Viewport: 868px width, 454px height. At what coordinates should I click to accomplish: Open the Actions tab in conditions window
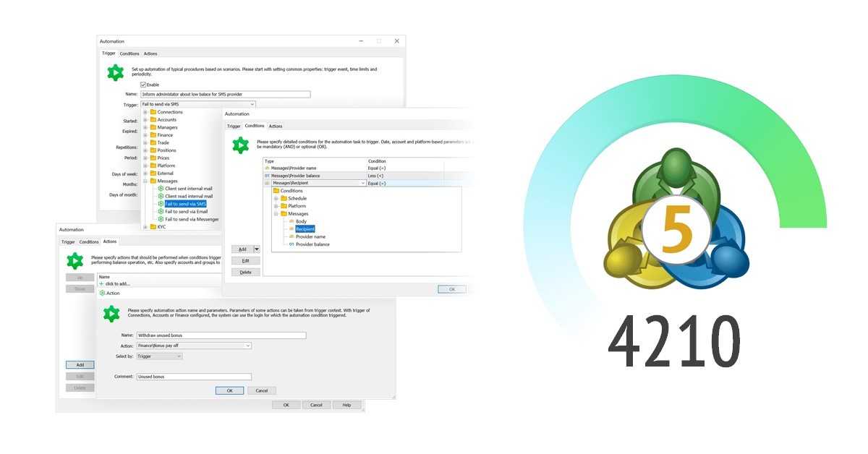[276, 127]
